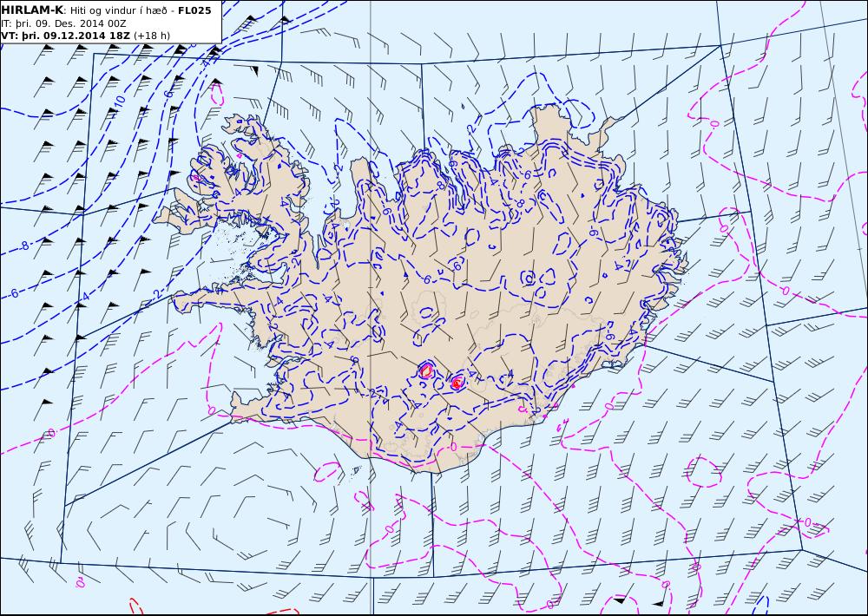The height and width of the screenshot is (616, 868).
Task: Select the 'Hiti og vindur í hæð' caption
Action: pyautogui.click(x=117, y=11)
